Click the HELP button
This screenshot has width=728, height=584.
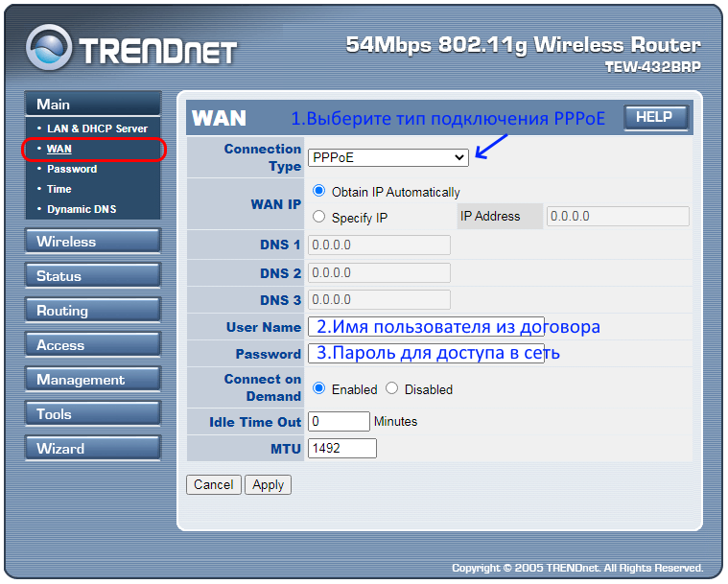(655, 117)
